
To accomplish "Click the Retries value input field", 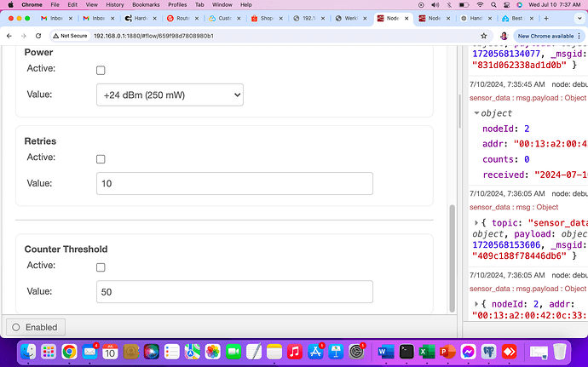I will [233, 183].
